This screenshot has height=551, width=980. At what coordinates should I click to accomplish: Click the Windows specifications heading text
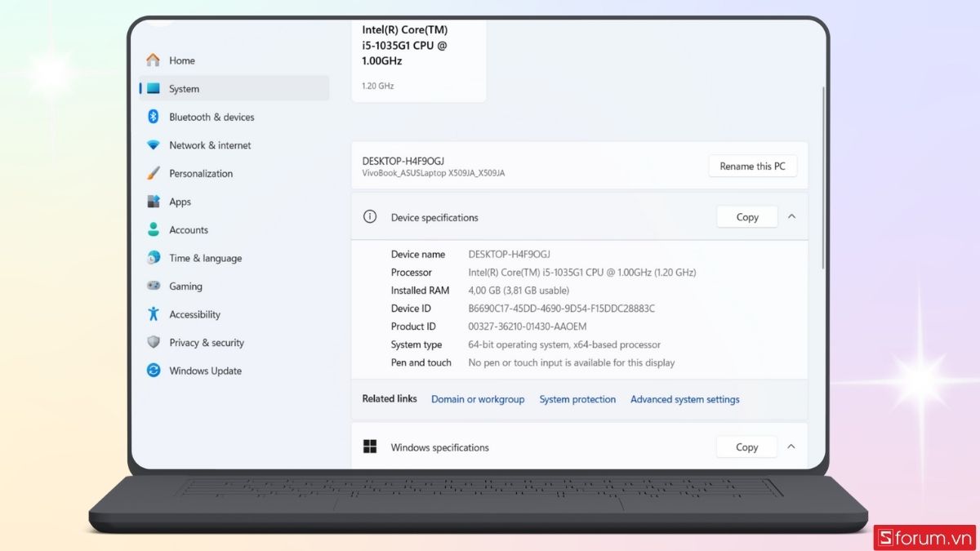coord(440,447)
